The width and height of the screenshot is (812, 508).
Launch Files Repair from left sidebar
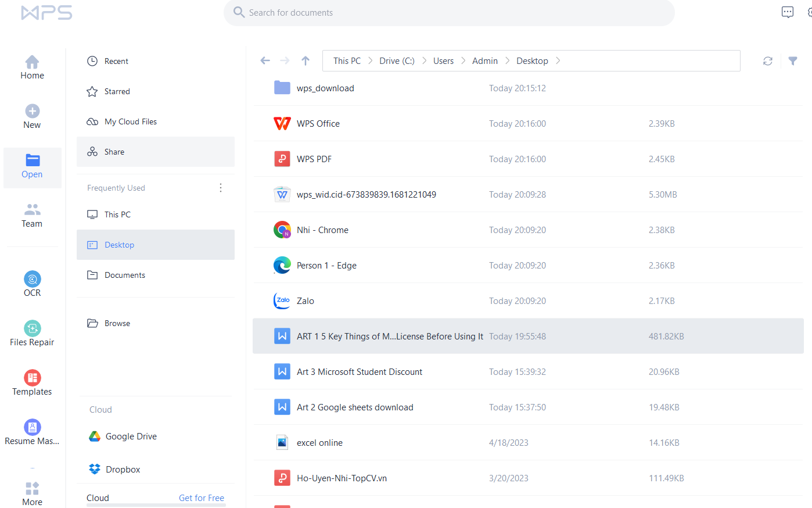[x=32, y=334]
